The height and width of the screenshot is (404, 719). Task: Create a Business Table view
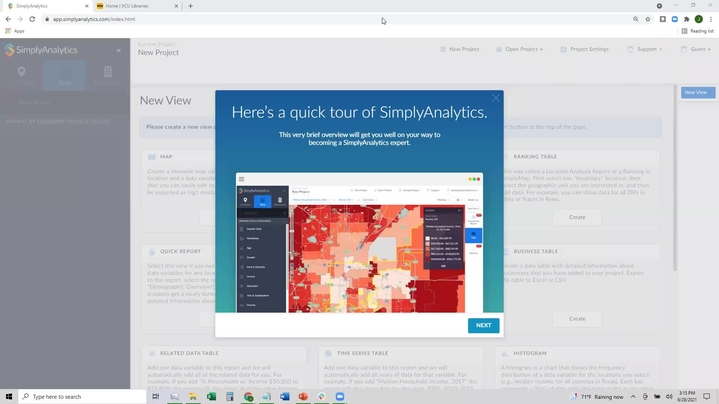577,319
